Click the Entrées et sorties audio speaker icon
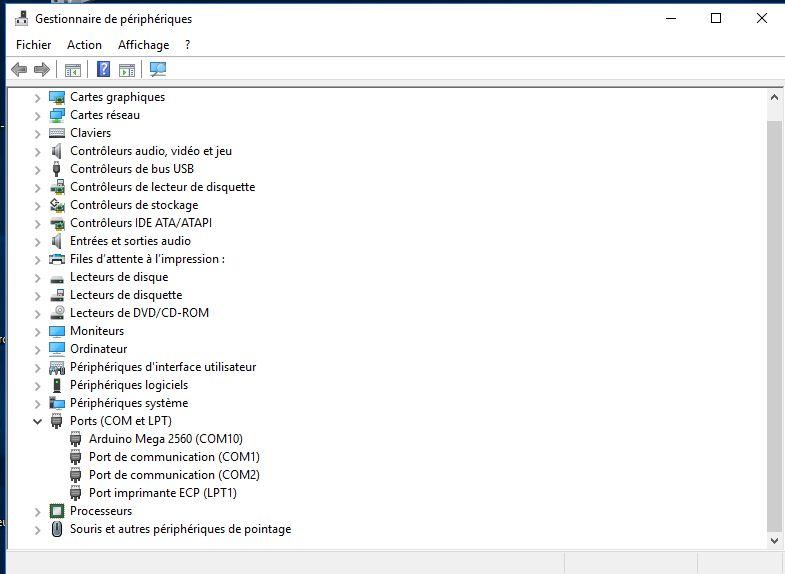Viewport: 785px width, 574px height. point(57,241)
